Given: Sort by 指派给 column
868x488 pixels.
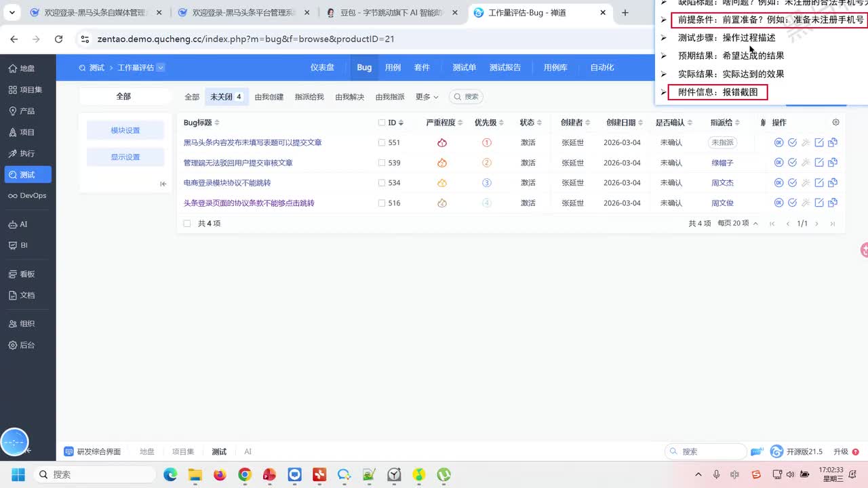Looking at the screenshot, I should pos(725,123).
